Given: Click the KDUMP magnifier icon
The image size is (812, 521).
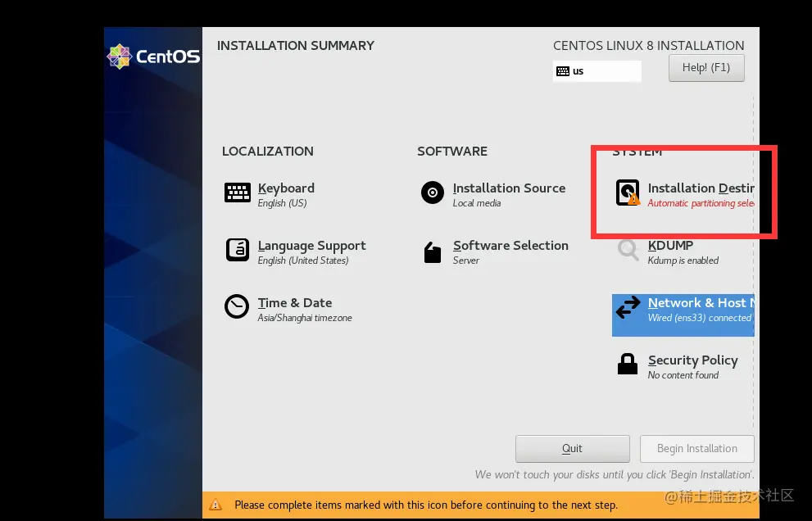Looking at the screenshot, I should (628, 250).
